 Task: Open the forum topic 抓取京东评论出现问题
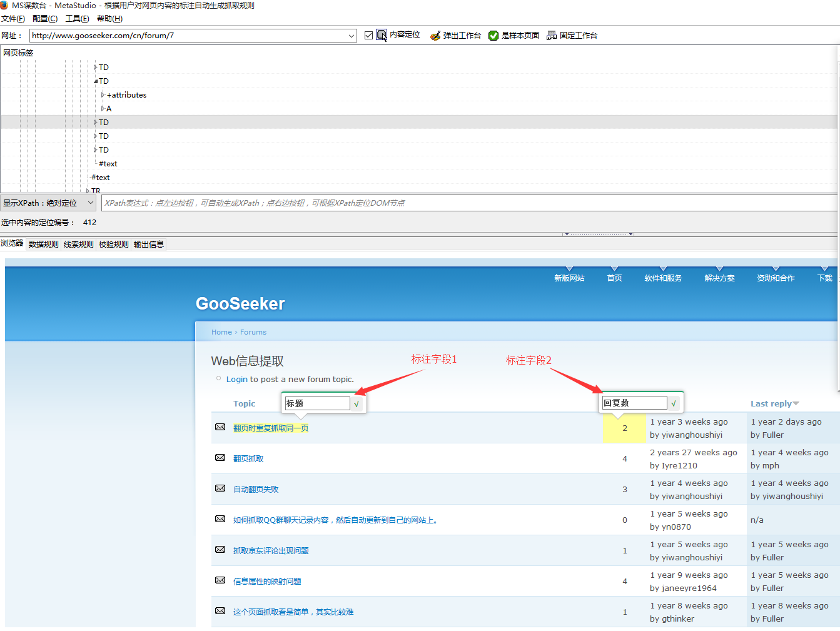271,551
